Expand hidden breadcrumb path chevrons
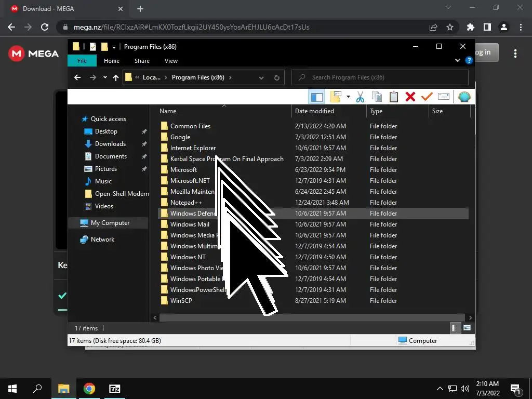This screenshot has width=532, height=399. point(137,77)
